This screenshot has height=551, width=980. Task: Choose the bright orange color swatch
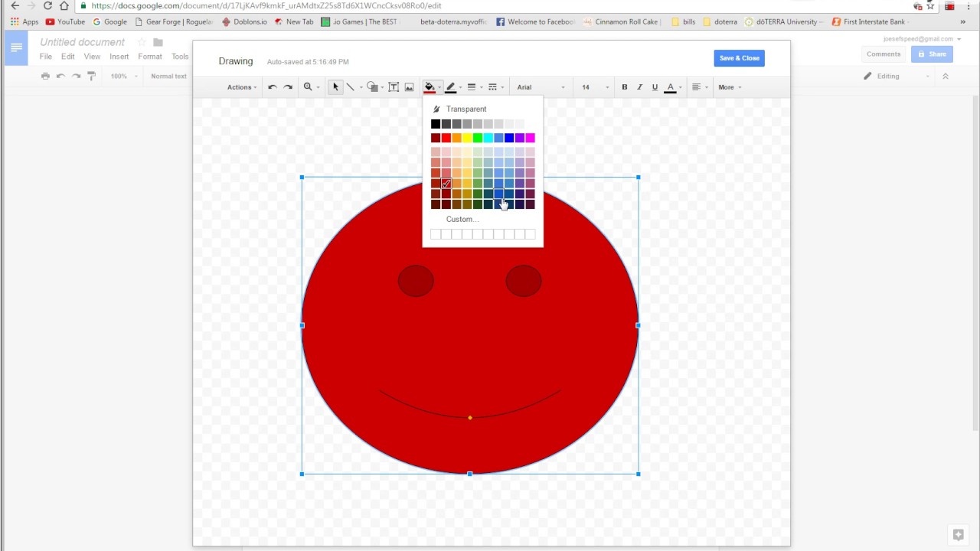pos(456,138)
